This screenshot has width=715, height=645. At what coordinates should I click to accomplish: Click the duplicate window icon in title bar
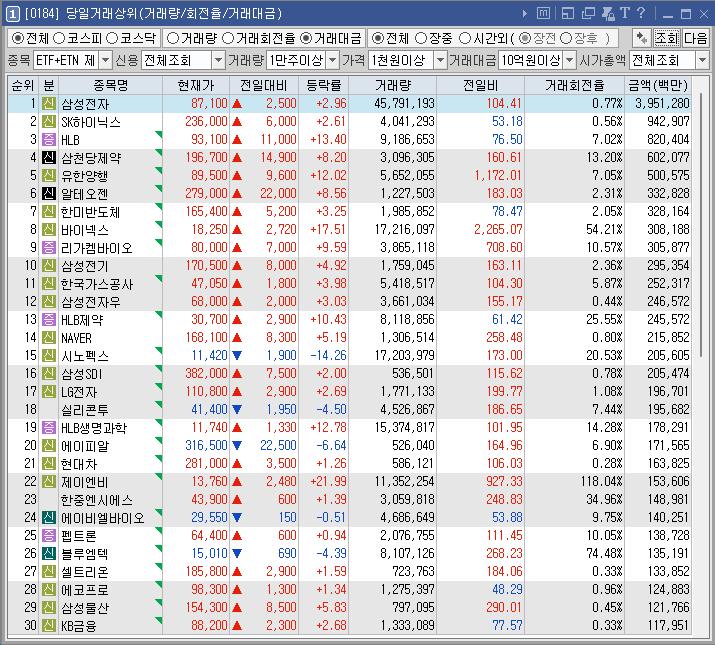pos(588,14)
